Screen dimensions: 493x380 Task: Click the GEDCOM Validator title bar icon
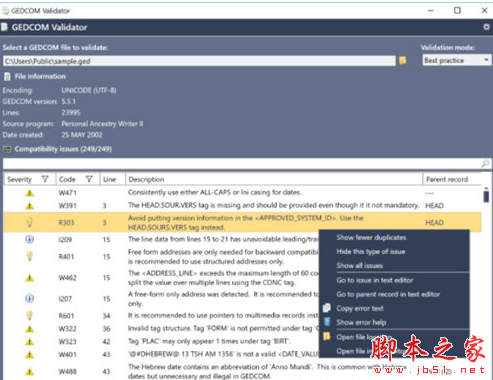[x=5, y=11]
